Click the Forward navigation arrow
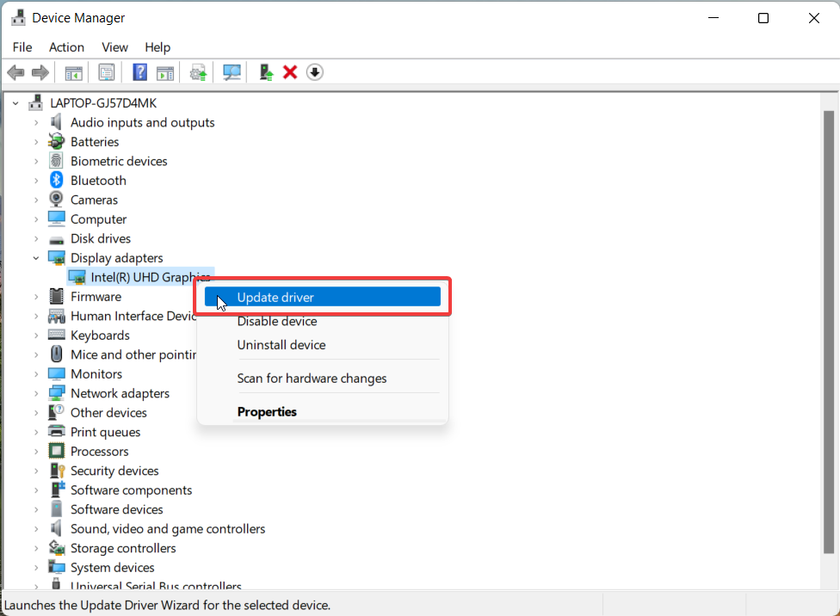The width and height of the screenshot is (840, 616). pyautogui.click(x=40, y=71)
